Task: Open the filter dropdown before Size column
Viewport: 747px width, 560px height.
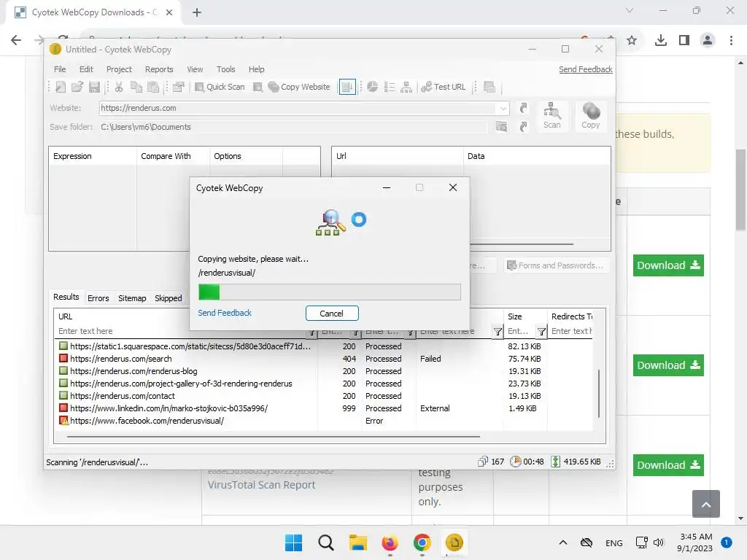Action: 498,332
